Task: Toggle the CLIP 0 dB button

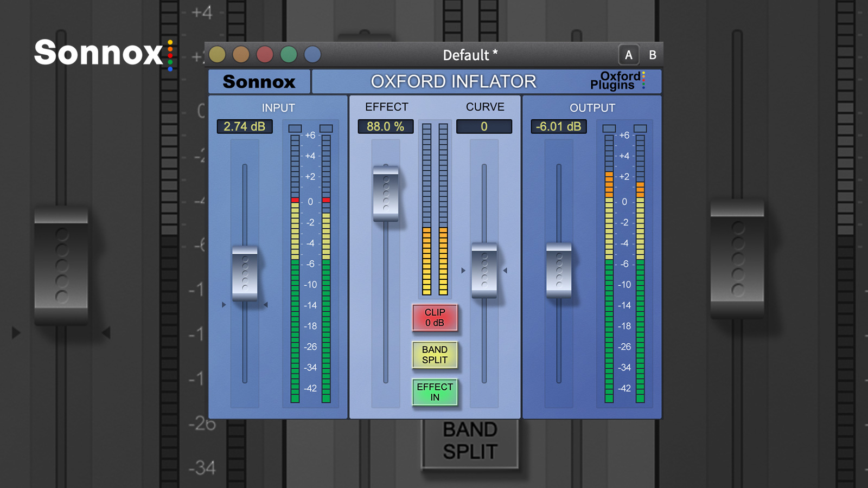Action: [x=435, y=318]
